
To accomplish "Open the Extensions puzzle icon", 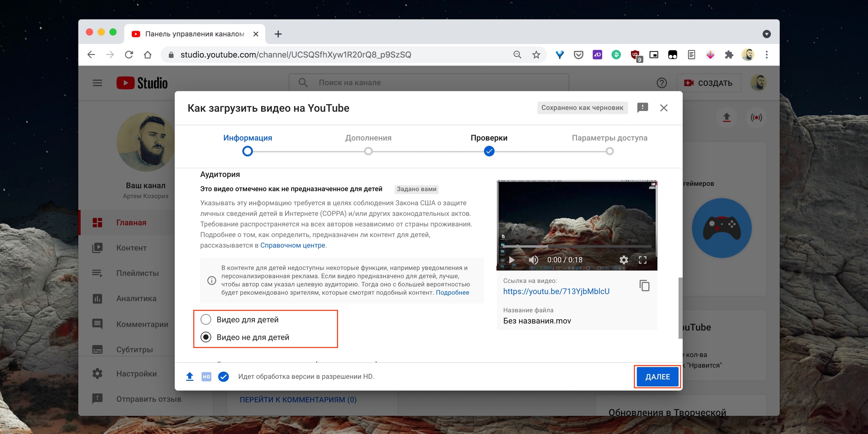I will 728,55.
